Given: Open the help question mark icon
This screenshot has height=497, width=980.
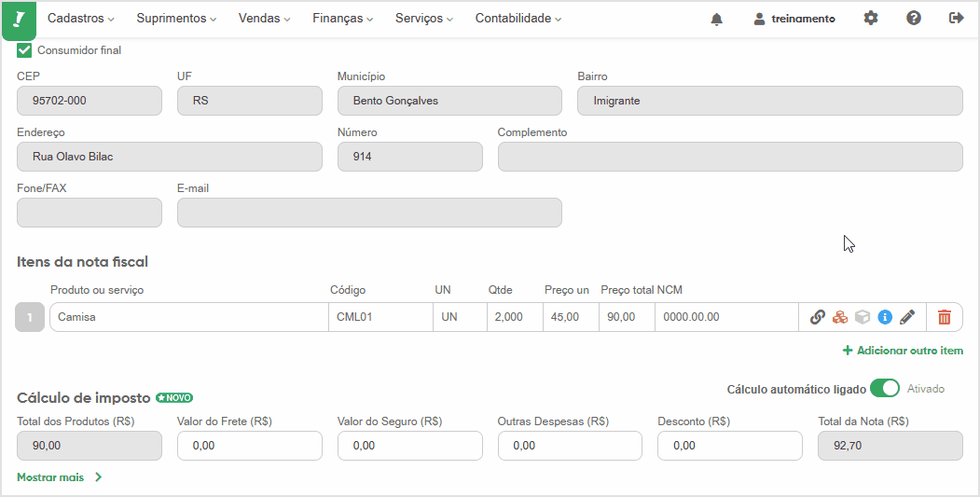Looking at the screenshot, I should point(914,18).
